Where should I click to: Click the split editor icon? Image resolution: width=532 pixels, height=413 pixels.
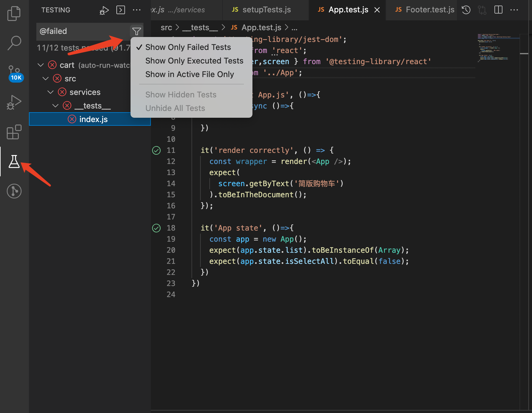point(498,10)
